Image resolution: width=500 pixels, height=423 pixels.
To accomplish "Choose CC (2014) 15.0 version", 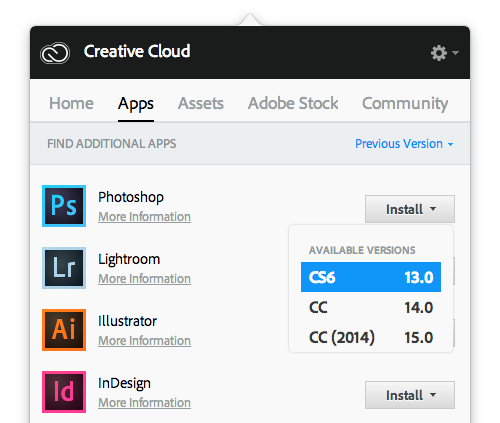I will (x=371, y=337).
